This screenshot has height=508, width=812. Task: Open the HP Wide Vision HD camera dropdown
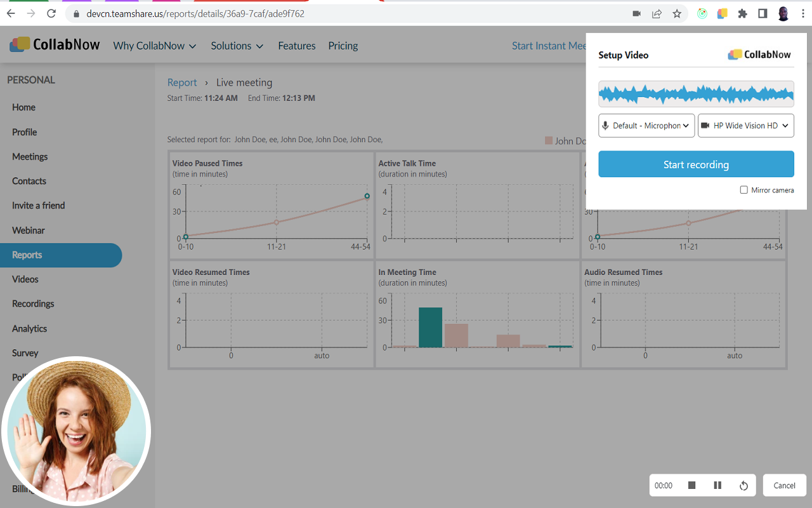[x=745, y=126]
